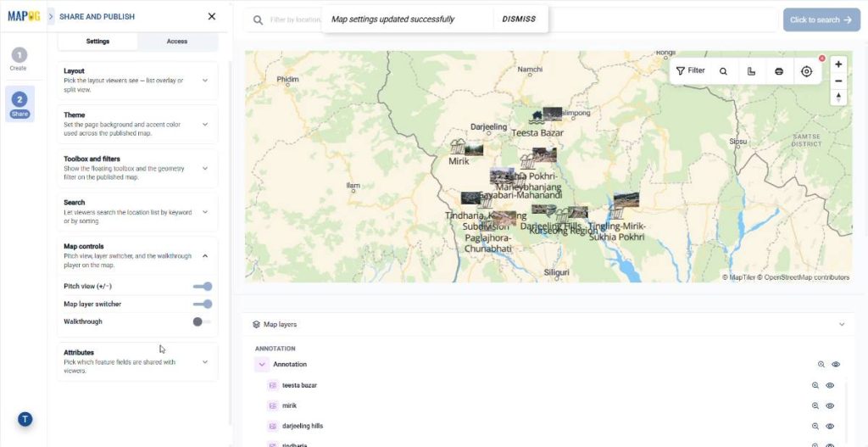
Task: Expand the Layout section
Action: coord(138,81)
